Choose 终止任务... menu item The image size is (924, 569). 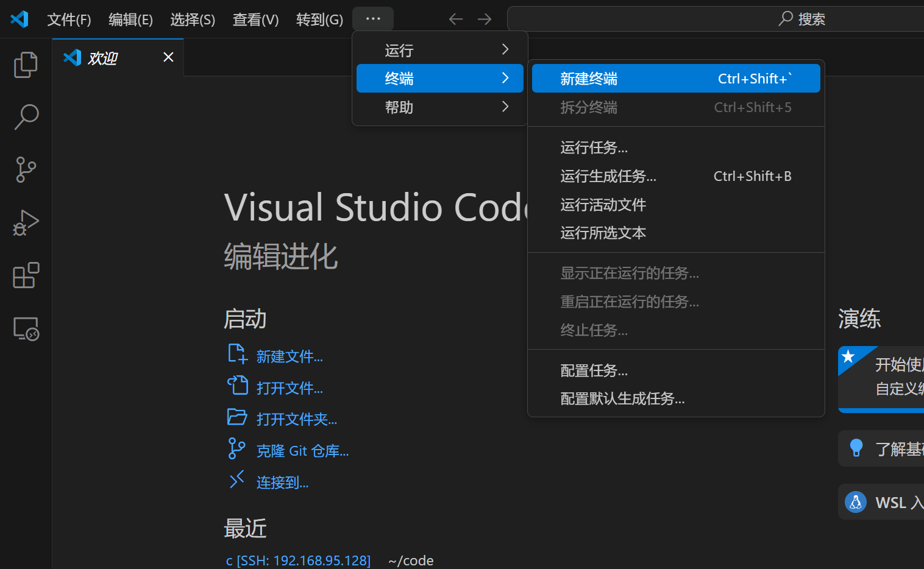tap(676, 330)
